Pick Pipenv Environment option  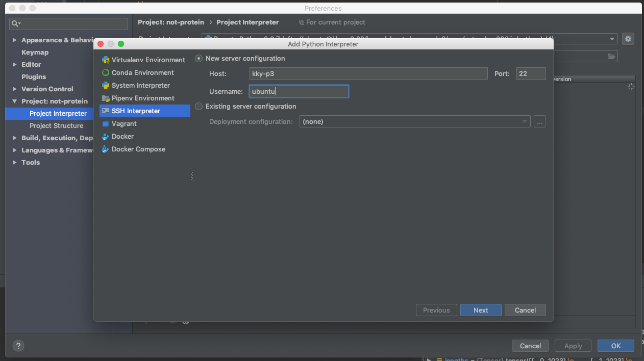(144, 98)
